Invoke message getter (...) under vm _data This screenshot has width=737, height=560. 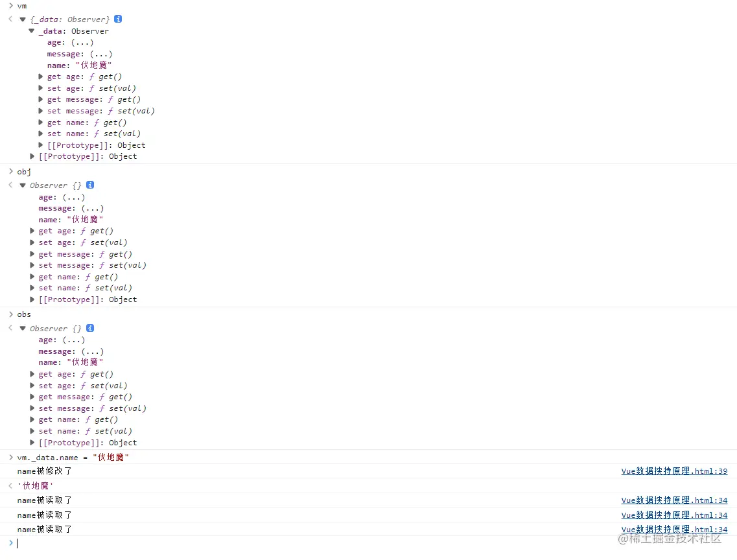[x=101, y=54]
